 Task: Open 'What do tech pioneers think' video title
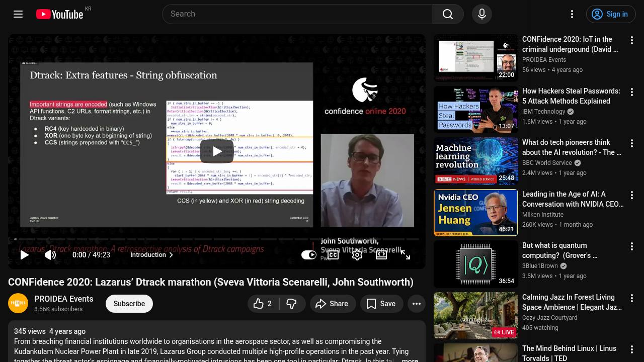coord(572,147)
